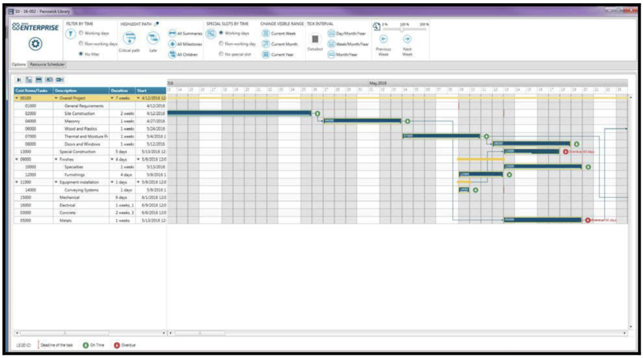Collapse the 09000 Finishes row
644x358 pixels.
[17, 159]
